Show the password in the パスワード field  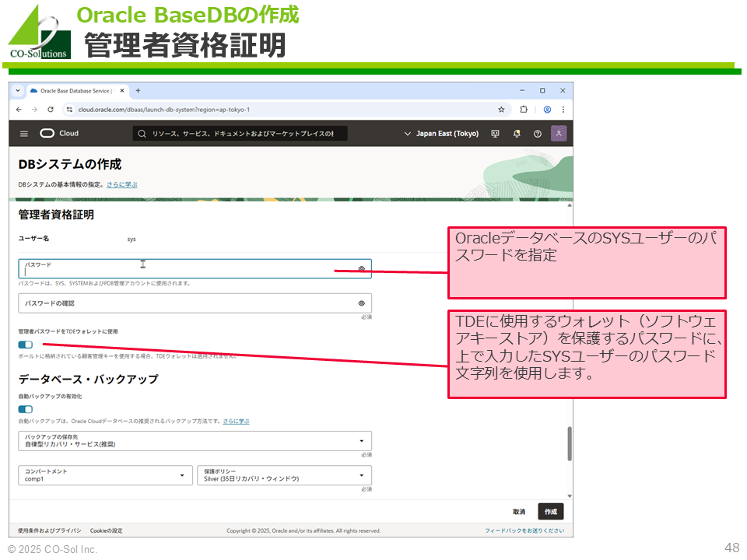(362, 269)
